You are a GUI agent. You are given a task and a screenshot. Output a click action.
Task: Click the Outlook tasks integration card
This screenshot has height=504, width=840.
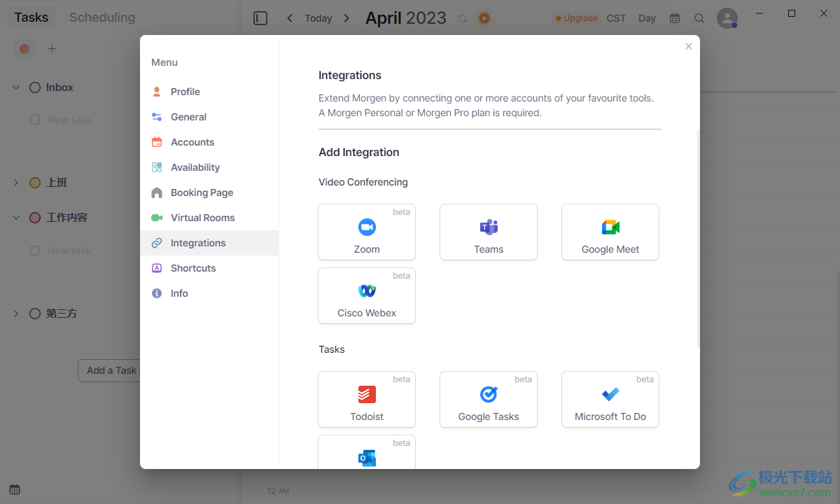point(367,452)
